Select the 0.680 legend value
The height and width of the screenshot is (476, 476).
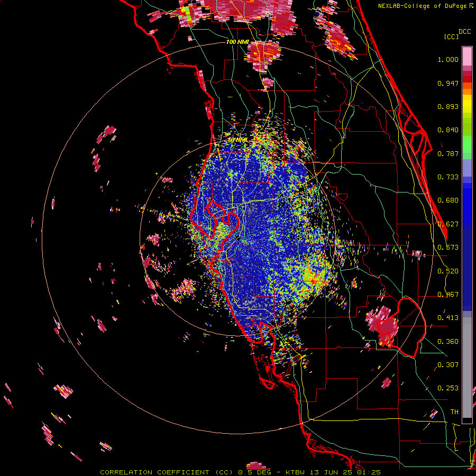pyautogui.click(x=448, y=200)
